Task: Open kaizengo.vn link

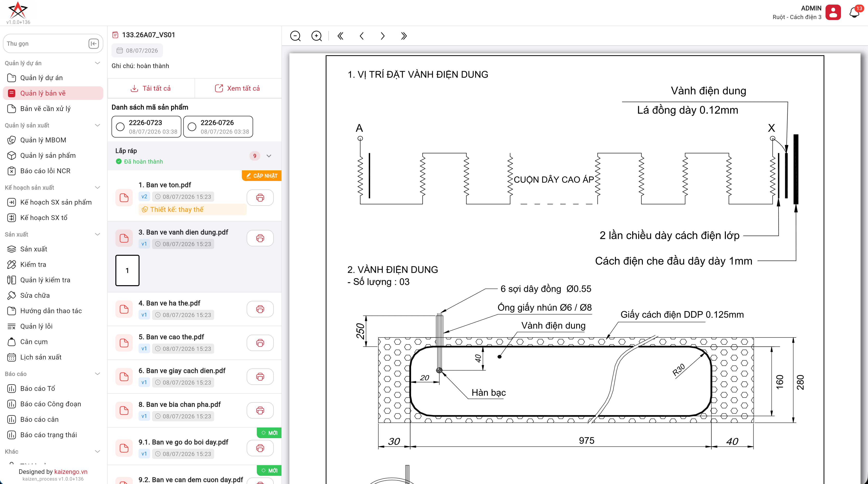Action: (x=71, y=472)
